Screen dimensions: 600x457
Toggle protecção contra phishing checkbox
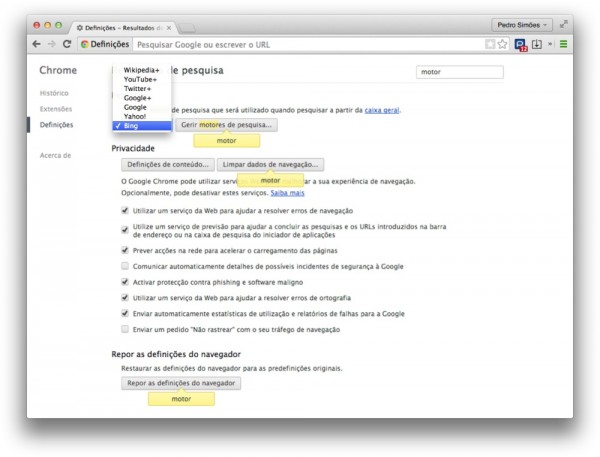tap(125, 282)
